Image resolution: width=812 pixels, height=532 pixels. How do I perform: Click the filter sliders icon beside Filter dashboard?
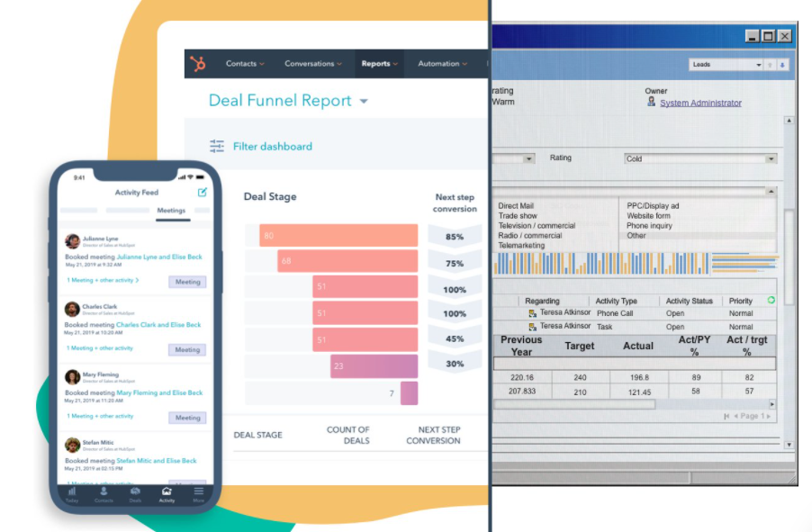click(x=217, y=146)
